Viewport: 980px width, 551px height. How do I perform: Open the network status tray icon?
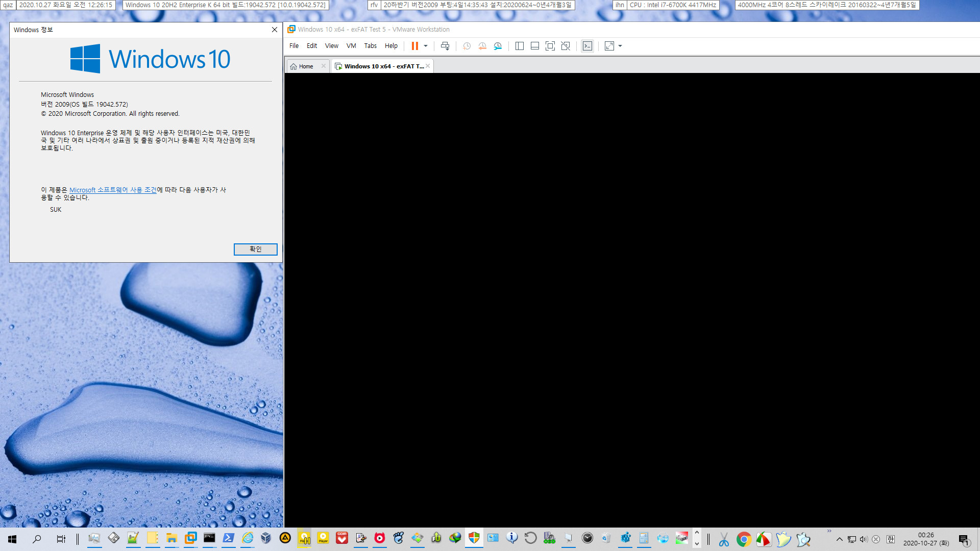(852, 539)
